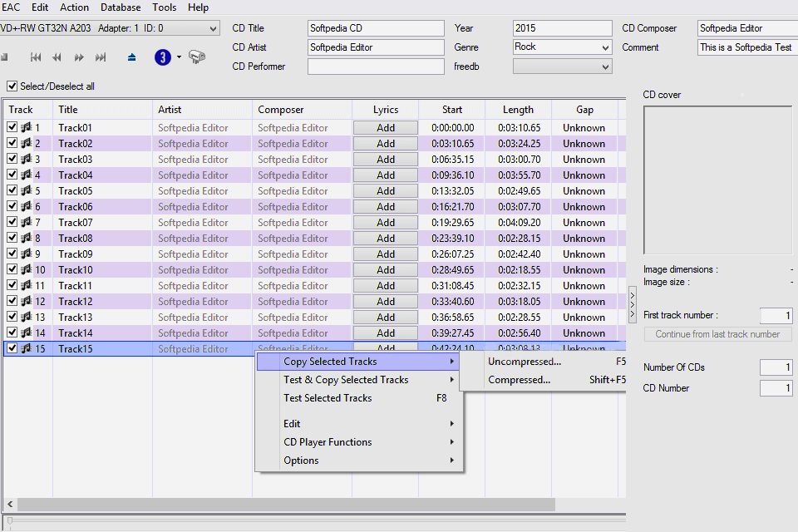The image size is (798, 532).
Task: Click the CD Performer input field
Action: point(376,66)
